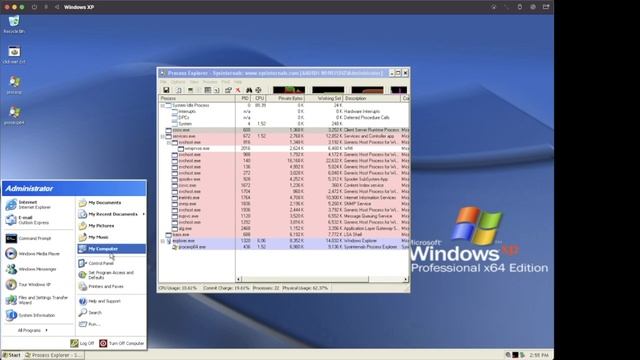Open the Help menu in Process Explorer

click(x=238, y=82)
